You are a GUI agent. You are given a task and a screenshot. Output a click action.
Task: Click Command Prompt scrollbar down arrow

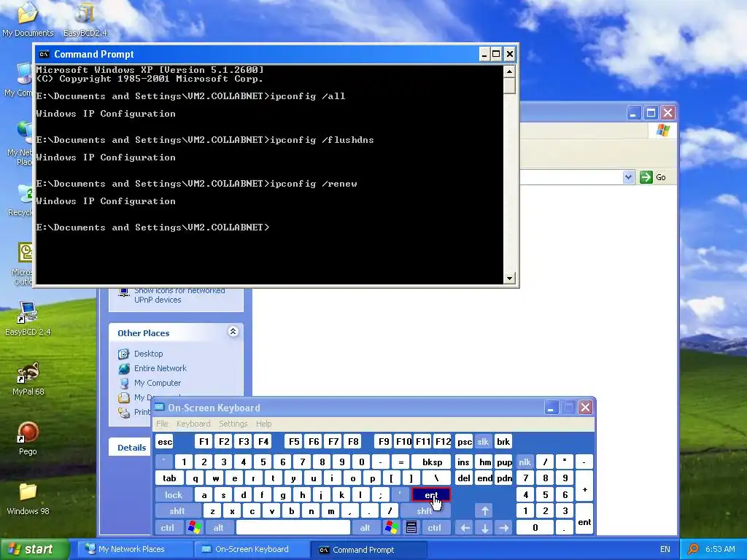[509, 278]
